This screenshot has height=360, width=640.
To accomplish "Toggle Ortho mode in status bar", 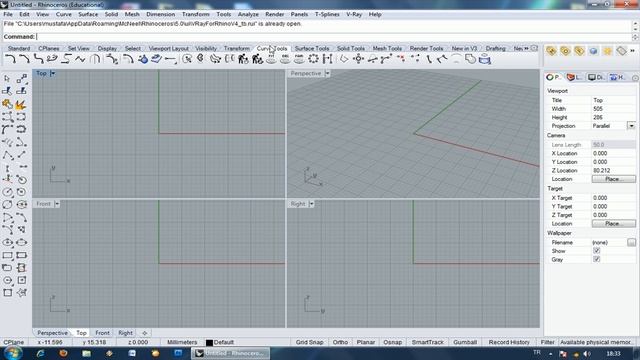I will (340, 342).
